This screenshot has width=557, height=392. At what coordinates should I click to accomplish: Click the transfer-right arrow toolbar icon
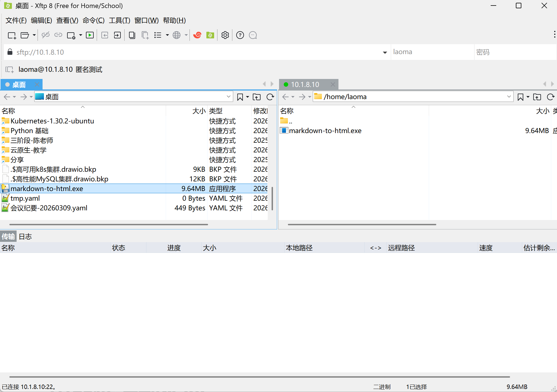click(x=117, y=35)
